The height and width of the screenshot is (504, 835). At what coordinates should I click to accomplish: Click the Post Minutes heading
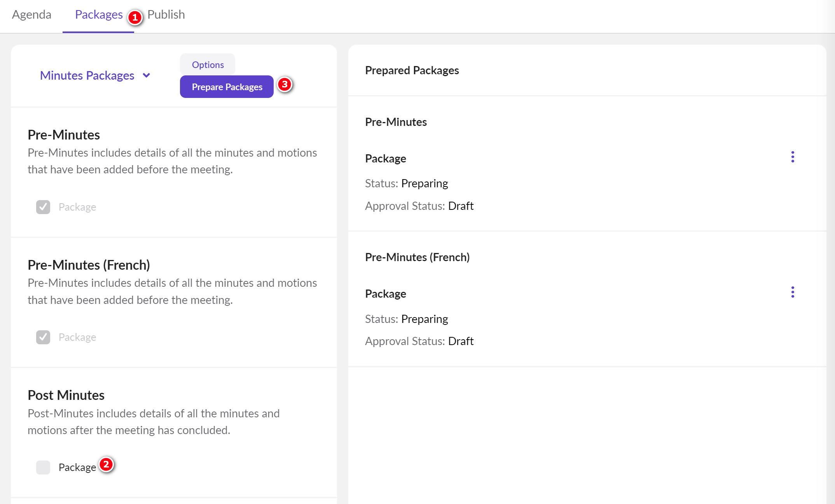(66, 395)
